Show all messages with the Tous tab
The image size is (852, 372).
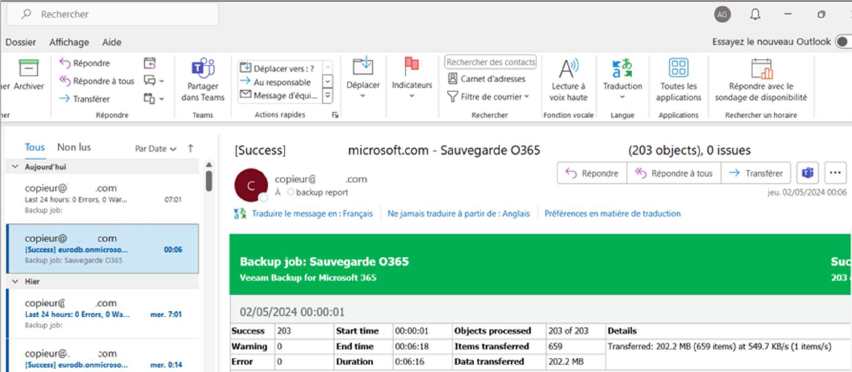tap(35, 148)
